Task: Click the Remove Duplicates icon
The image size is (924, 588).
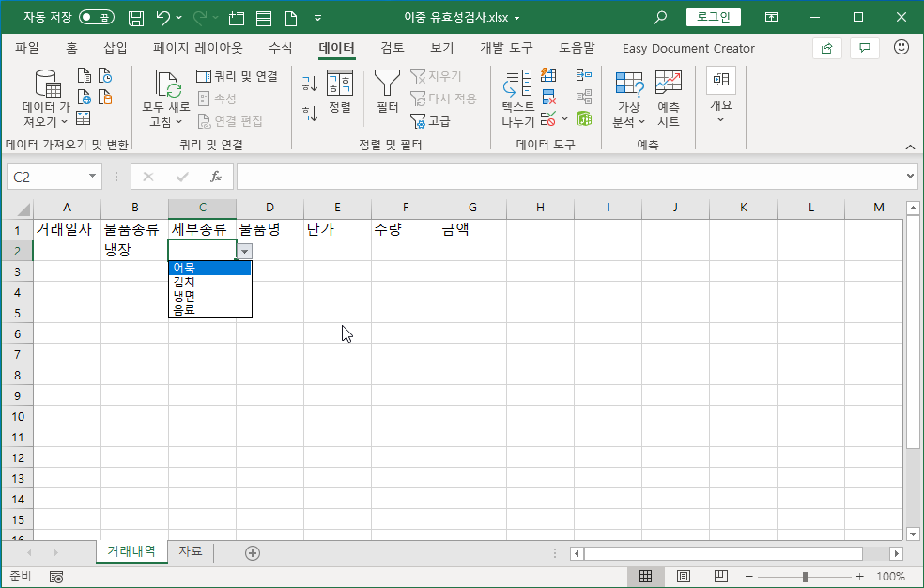Action: [548, 97]
